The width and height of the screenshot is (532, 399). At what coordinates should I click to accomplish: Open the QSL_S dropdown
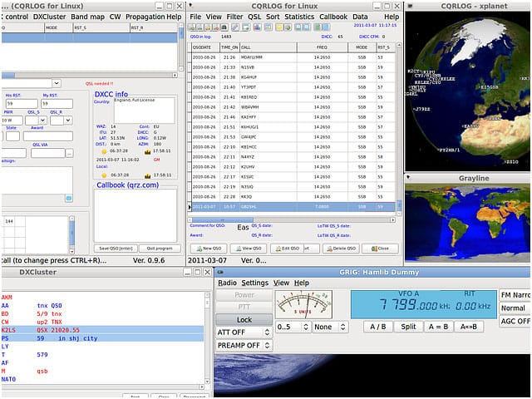[42, 120]
